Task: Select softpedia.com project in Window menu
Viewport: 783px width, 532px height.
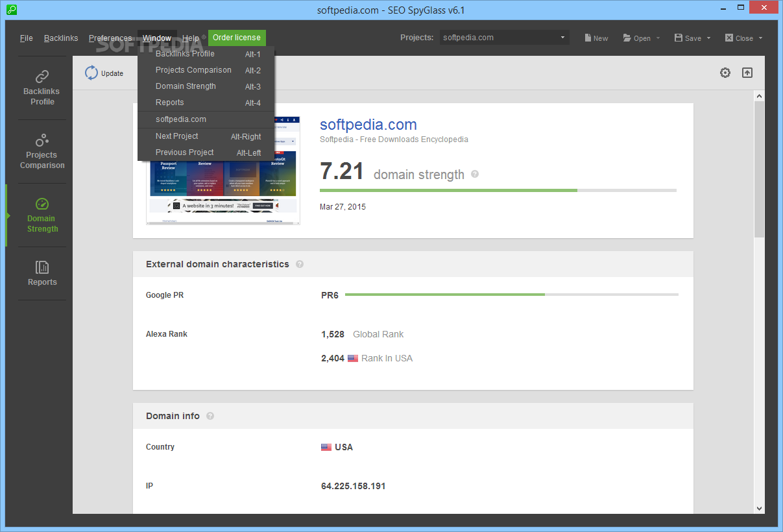Action: [206, 119]
